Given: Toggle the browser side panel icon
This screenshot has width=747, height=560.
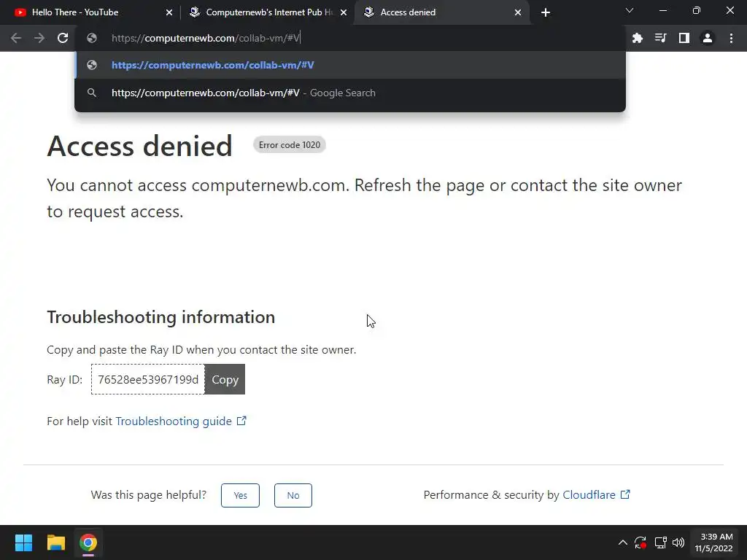Looking at the screenshot, I should tap(684, 38).
